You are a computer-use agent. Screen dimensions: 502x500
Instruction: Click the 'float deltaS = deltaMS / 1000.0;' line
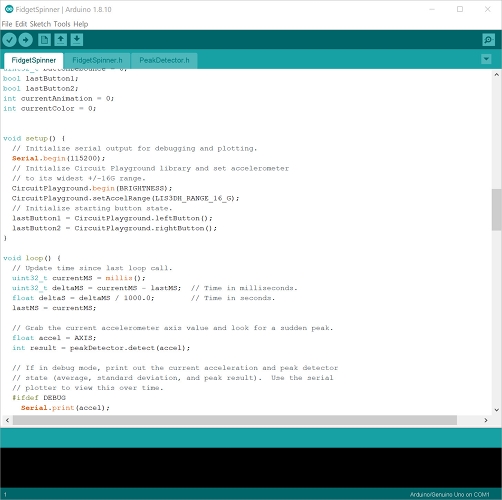(x=83, y=298)
